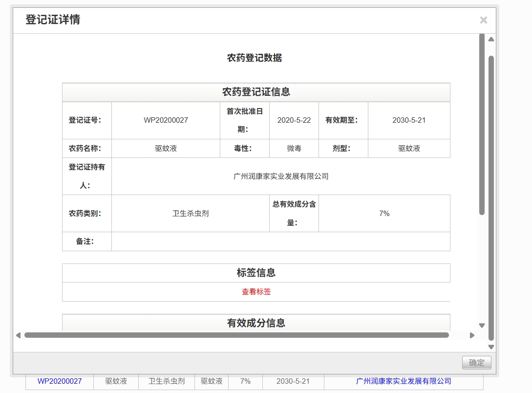Open the 查看标签 link

coord(256,291)
